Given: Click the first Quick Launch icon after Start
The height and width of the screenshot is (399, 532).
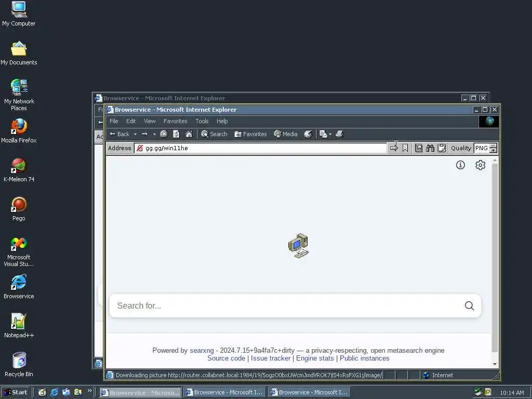Looking at the screenshot, I should tap(42, 392).
